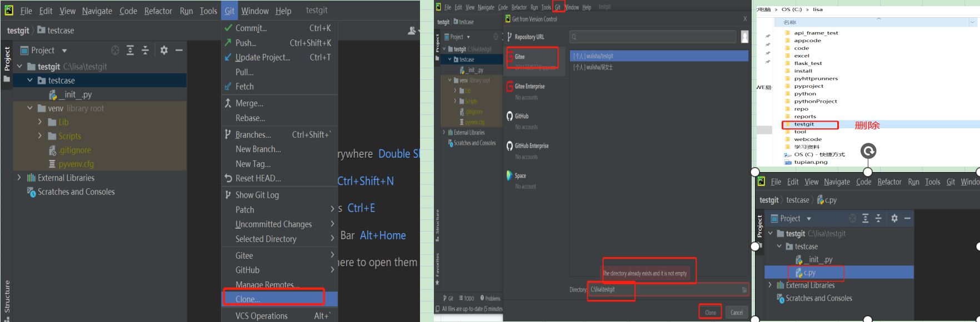Expand the Patch submenu arrow in Git menu
The image size is (980, 322).
click(332, 209)
